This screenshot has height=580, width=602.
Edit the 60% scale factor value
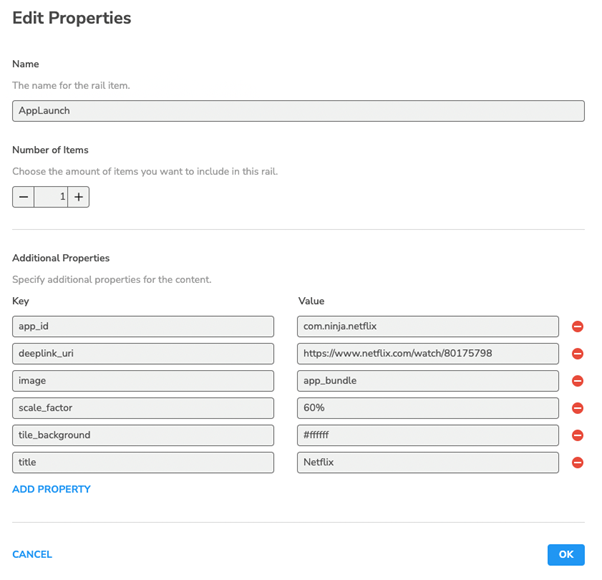coord(428,408)
